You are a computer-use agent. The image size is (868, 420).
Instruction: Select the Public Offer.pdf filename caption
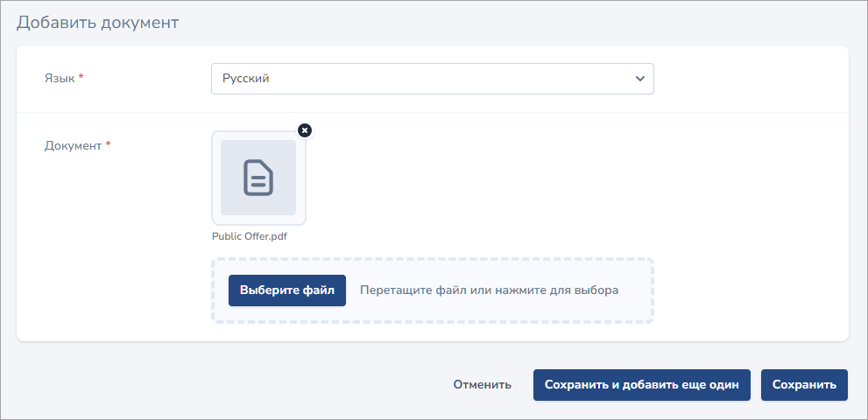(x=250, y=236)
